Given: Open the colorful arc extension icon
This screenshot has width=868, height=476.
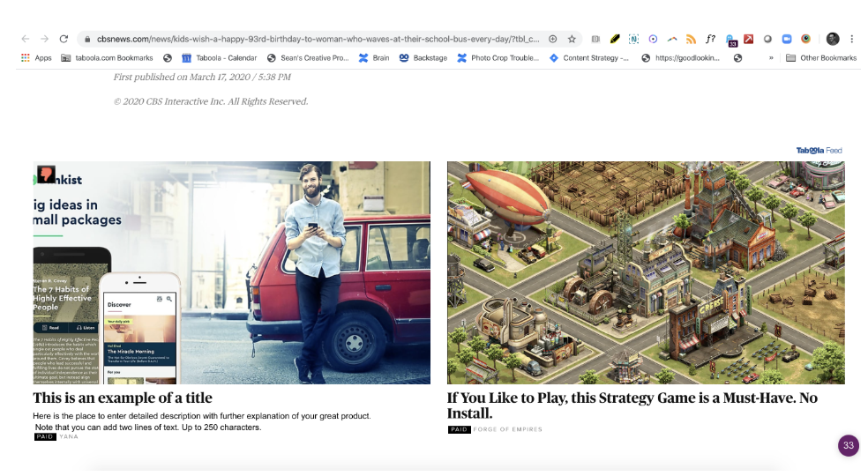Looking at the screenshot, I should tap(672, 39).
